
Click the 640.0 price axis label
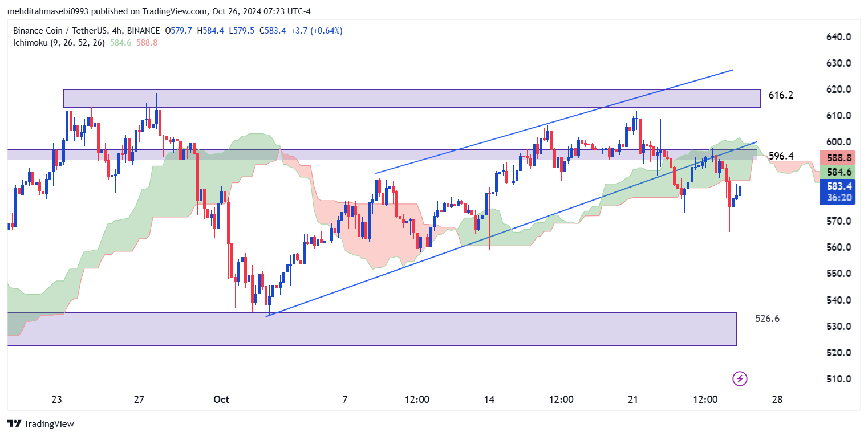point(838,37)
